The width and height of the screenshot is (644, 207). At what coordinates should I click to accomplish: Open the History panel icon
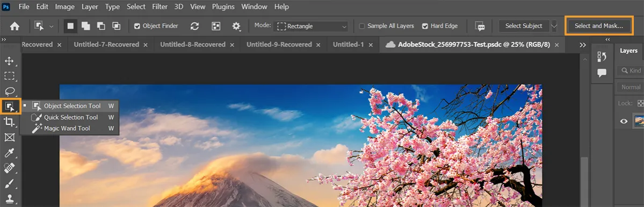[x=602, y=57]
